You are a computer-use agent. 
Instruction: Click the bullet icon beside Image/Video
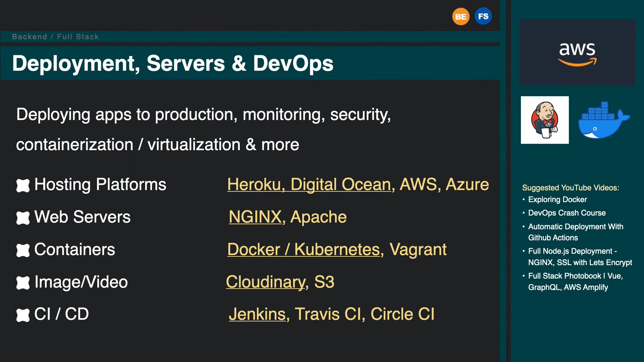tap(23, 283)
